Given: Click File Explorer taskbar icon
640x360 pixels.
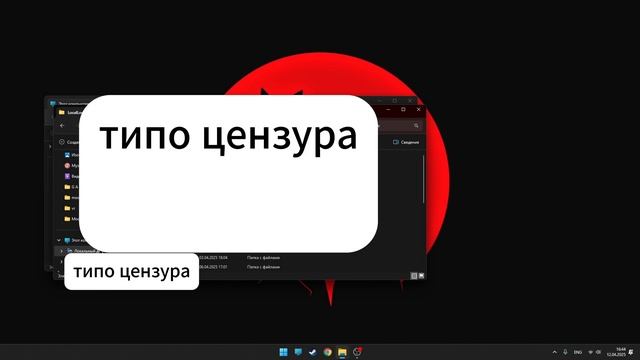Looking at the screenshot, I should click(x=342, y=352).
